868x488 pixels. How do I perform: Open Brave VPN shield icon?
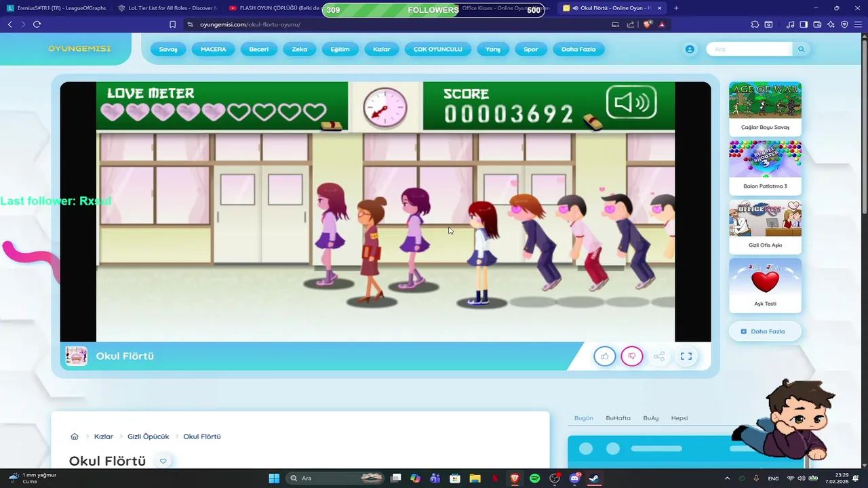844,24
